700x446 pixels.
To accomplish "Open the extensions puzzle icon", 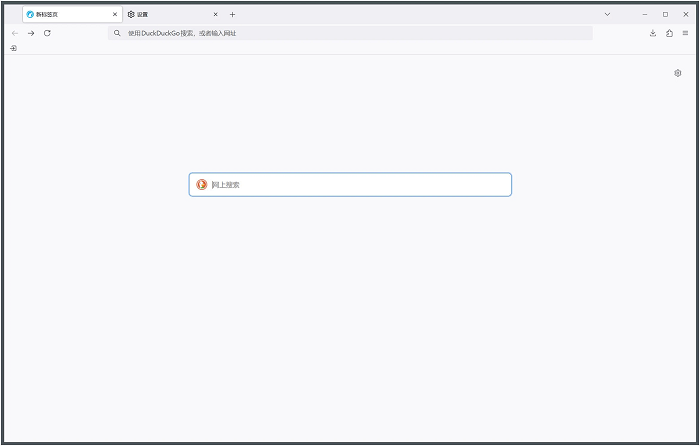I will [x=669, y=33].
